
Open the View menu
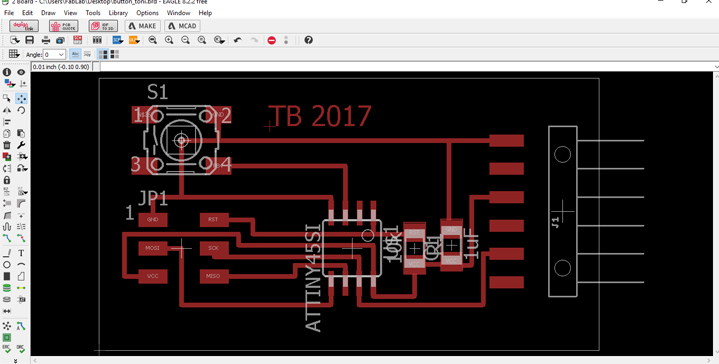point(70,13)
